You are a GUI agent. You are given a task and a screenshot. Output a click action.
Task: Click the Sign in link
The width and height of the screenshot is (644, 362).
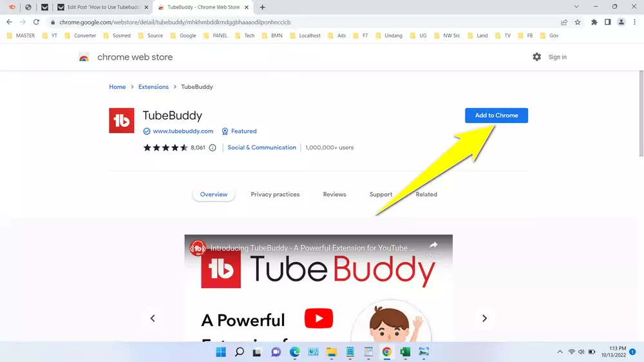pyautogui.click(x=557, y=57)
